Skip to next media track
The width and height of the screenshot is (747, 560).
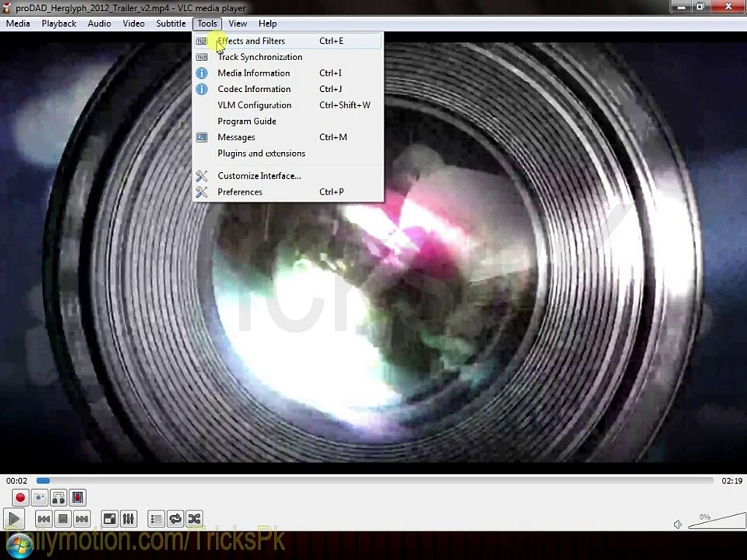click(x=82, y=519)
